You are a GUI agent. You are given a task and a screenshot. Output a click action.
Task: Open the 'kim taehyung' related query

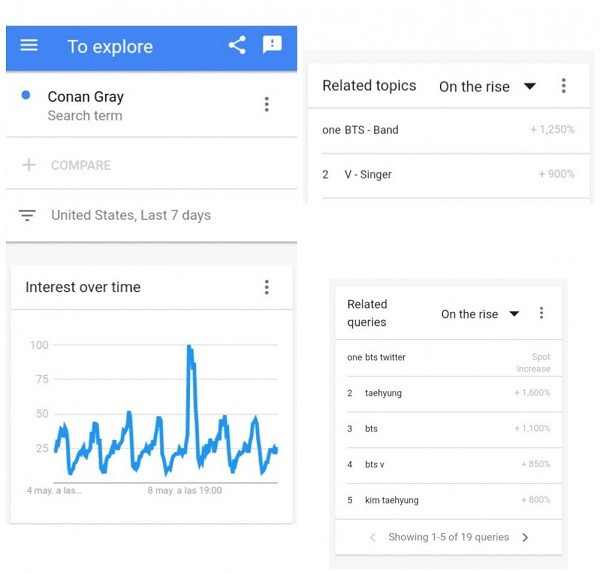(392, 500)
